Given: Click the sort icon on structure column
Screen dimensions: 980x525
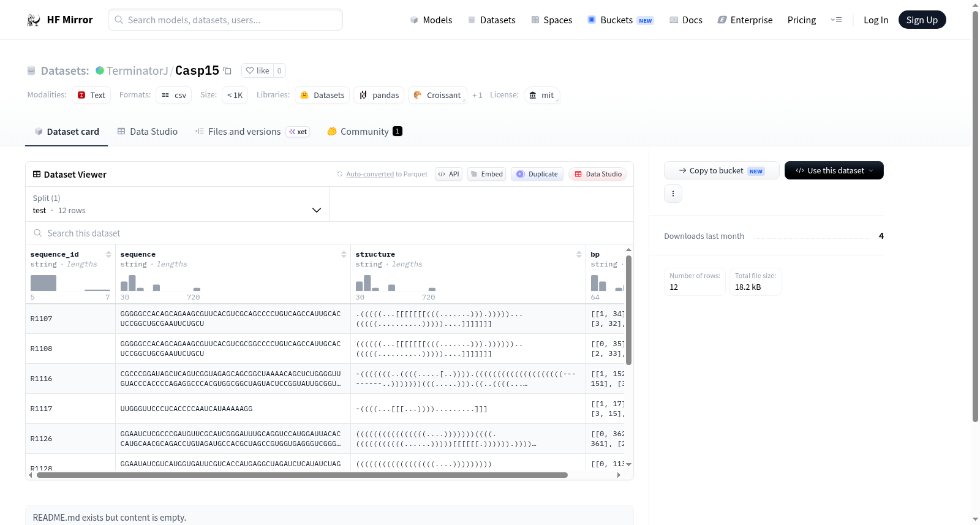Looking at the screenshot, I should point(579,254).
